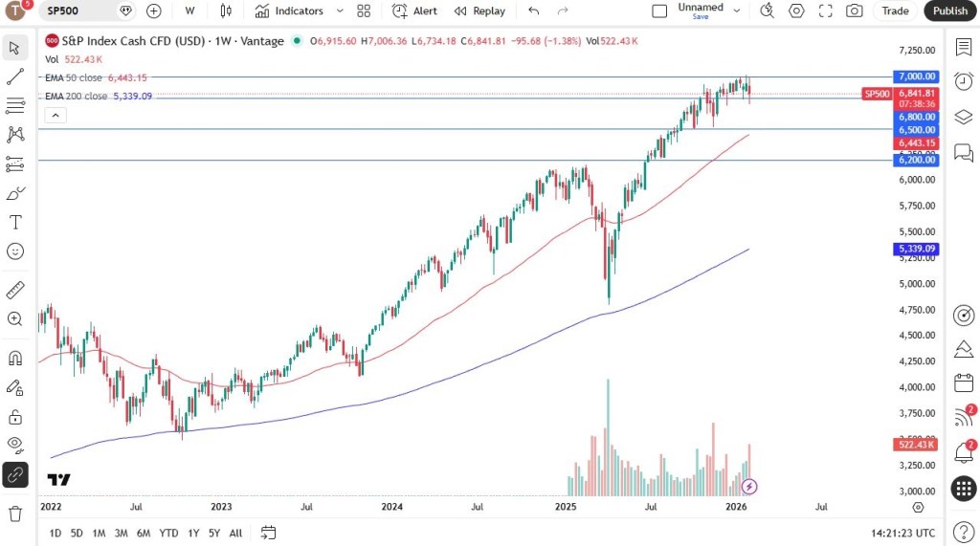980x546 pixels.
Task: Enter fullscreen chart mode
Action: [825, 11]
